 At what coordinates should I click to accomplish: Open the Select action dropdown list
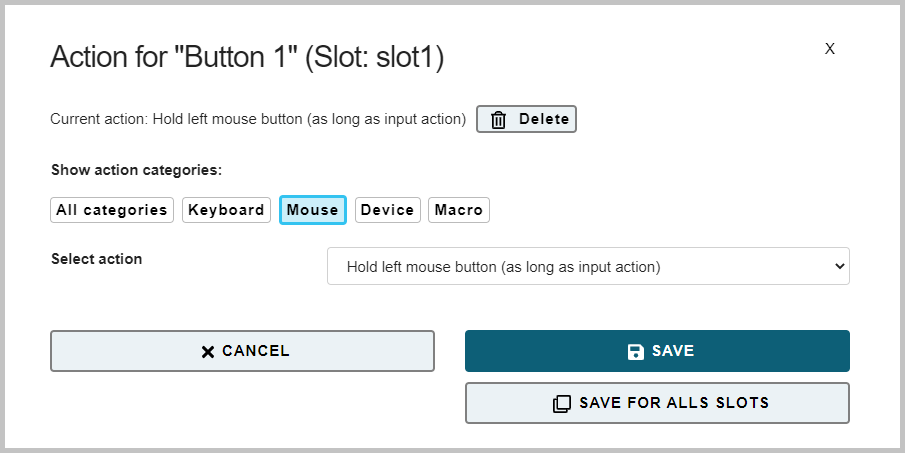[588, 266]
